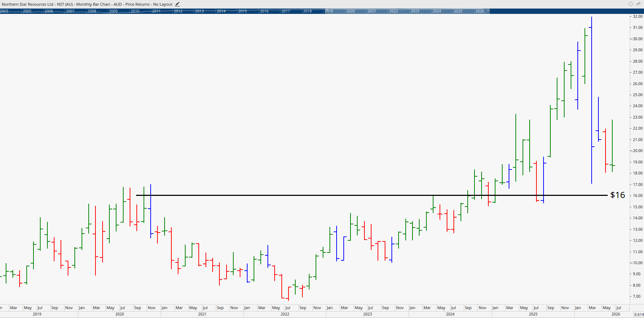Click the pencil edit icon beside chart title
Screen dimensions: 644x318
click(177, 4)
